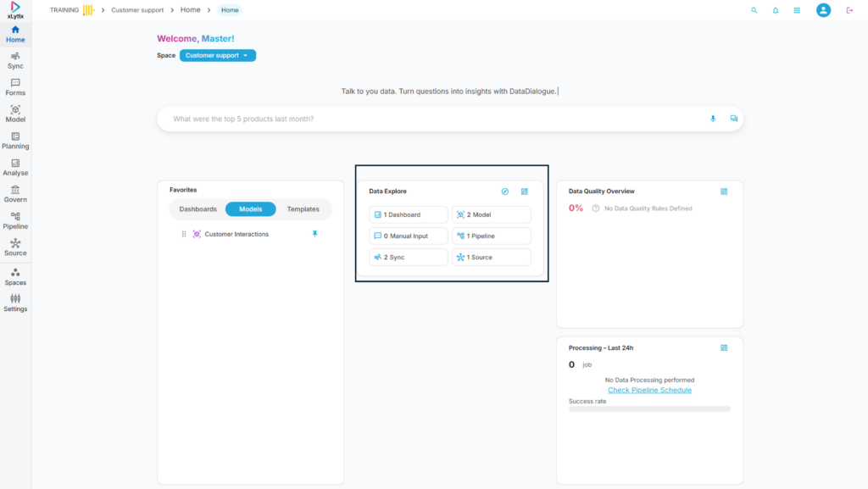
Task: Open the apps grid icon
Action: [x=797, y=10]
